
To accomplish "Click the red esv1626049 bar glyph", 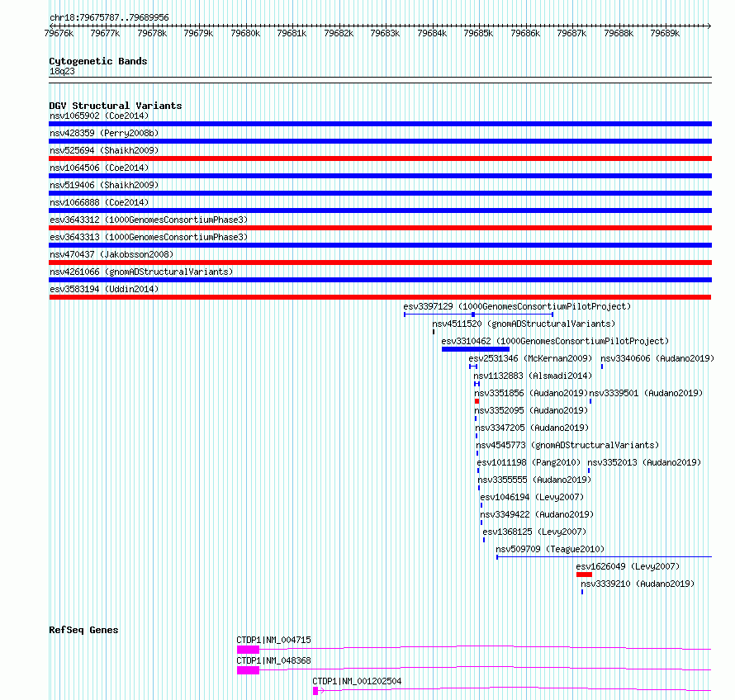I will click(x=584, y=575).
